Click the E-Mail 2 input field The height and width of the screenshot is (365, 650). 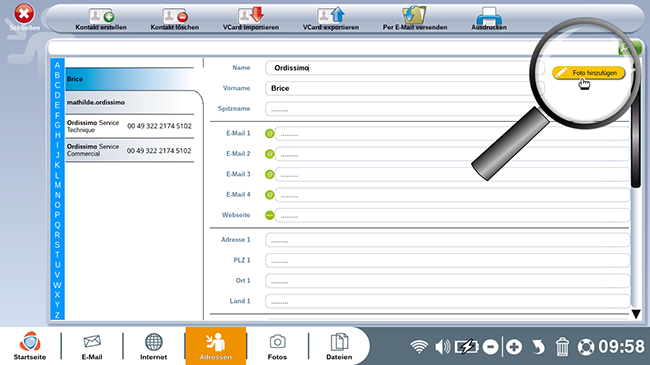point(452,154)
